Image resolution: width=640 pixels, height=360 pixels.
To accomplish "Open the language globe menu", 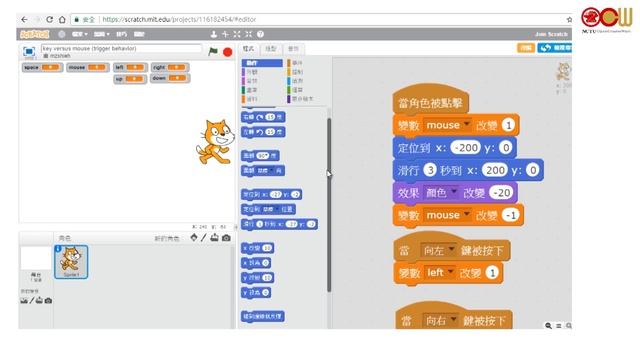I will [62, 34].
